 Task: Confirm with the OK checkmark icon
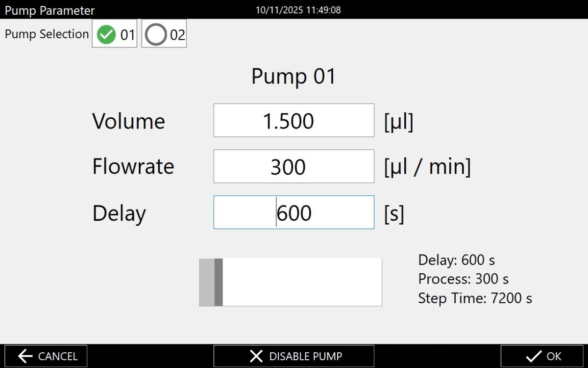(533, 356)
